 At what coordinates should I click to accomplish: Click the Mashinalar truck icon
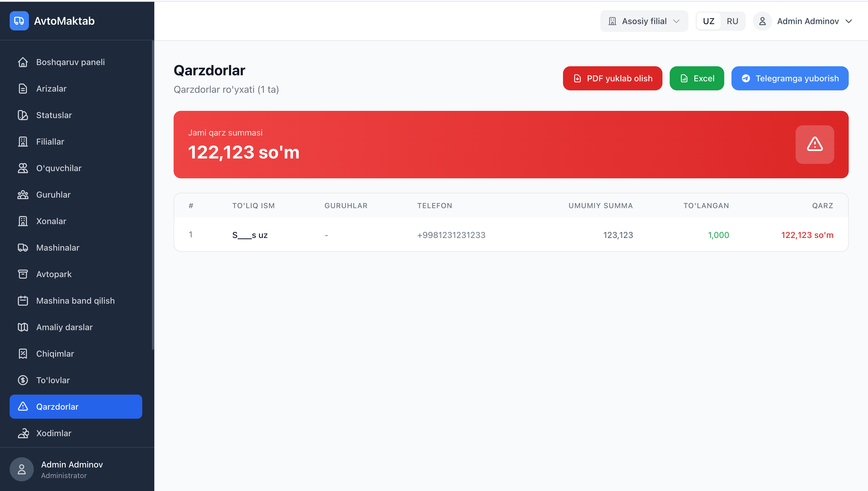click(23, 248)
